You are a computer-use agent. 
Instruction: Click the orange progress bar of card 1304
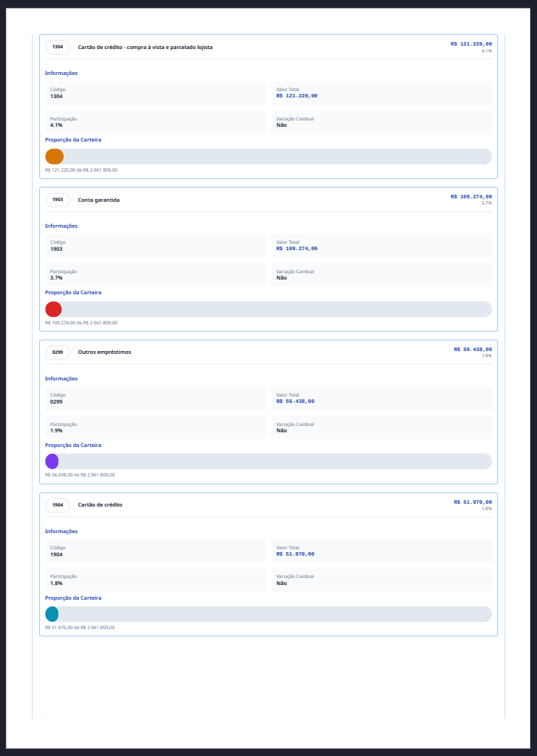pos(55,157)
